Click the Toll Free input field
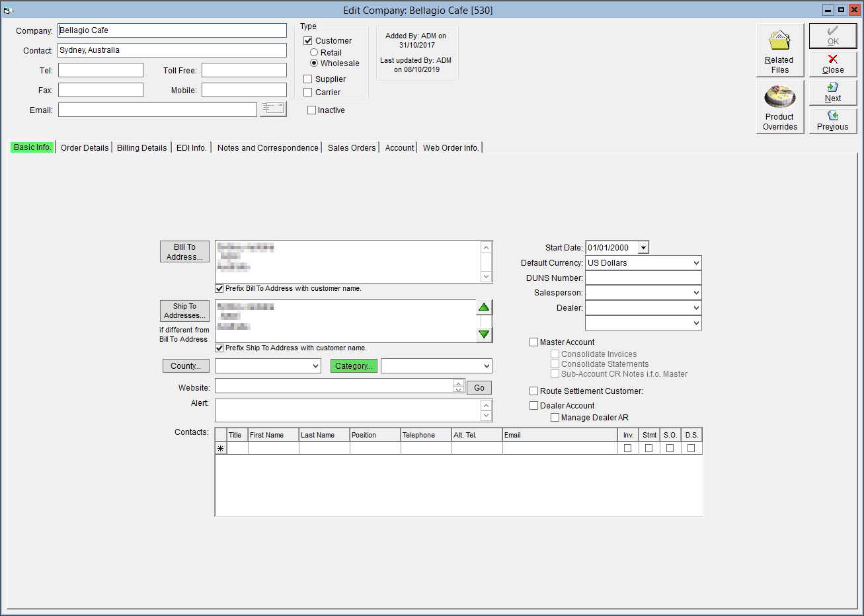Viewport: 864px width, 616px height. coord(244,70)
